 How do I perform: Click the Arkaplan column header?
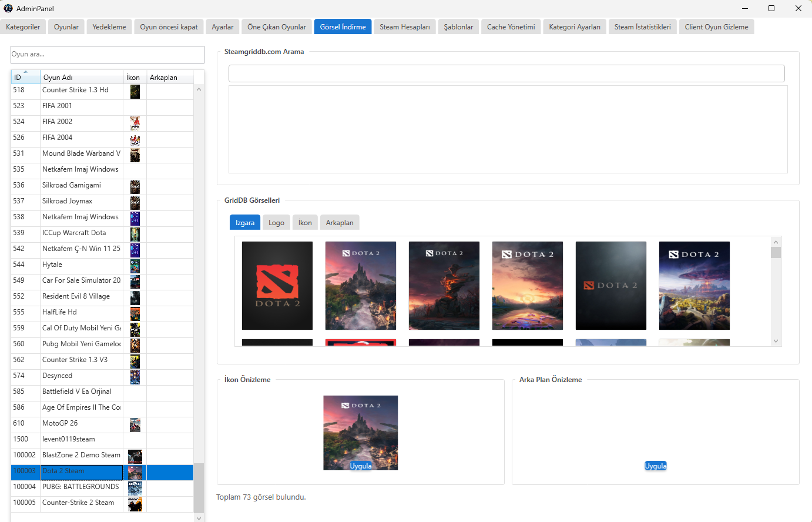coord(170,77)
